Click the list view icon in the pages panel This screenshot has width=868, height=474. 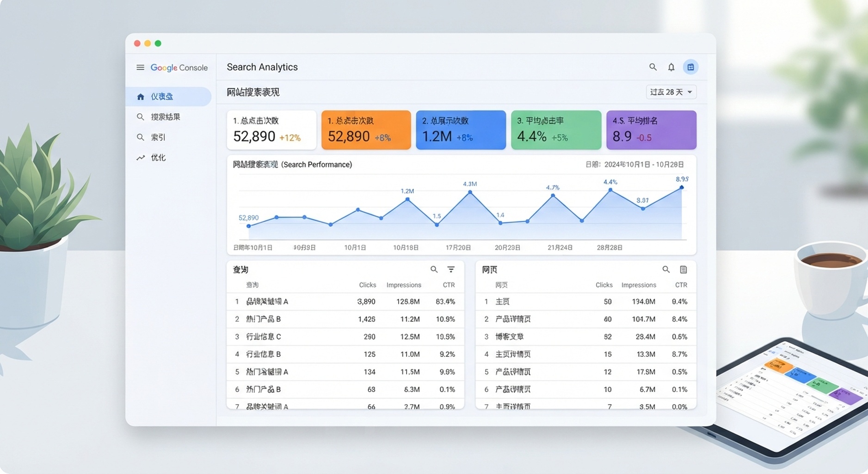click(x=683, y=269)
